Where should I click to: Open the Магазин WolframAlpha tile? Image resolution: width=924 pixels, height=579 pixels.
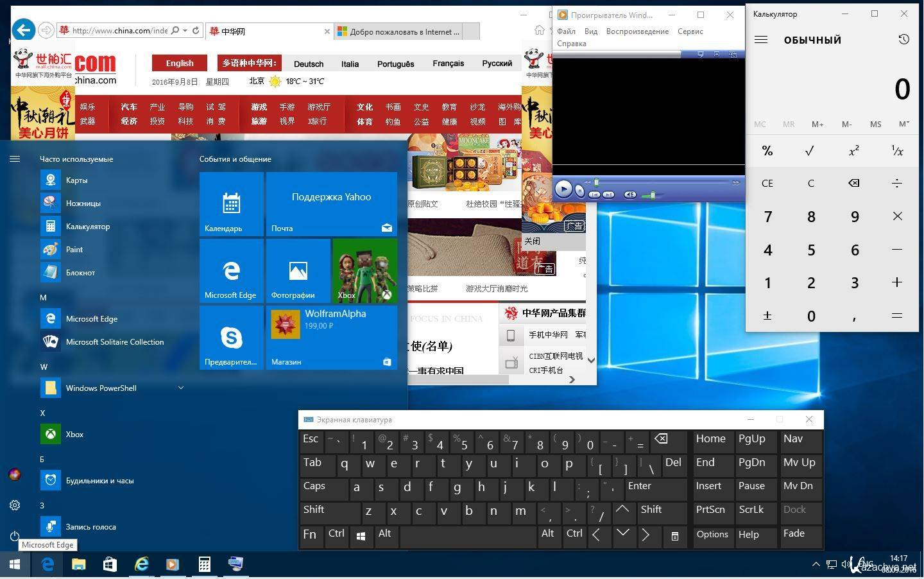pos(332,338)
